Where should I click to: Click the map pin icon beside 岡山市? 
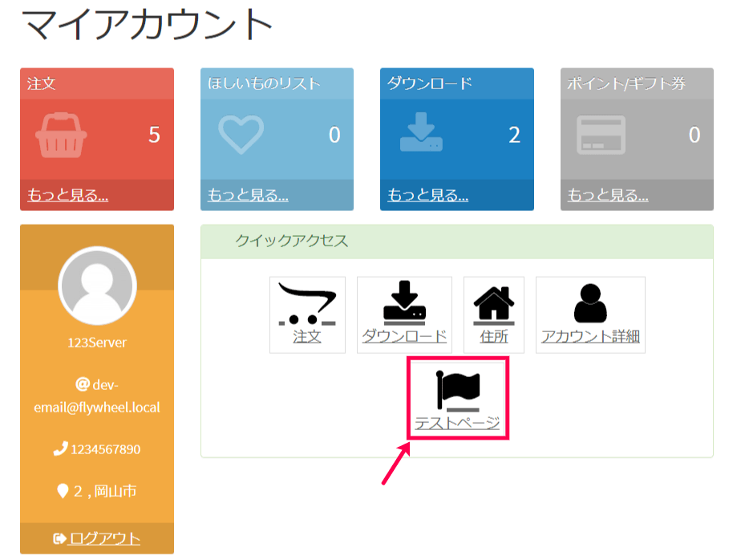[63, 490]
